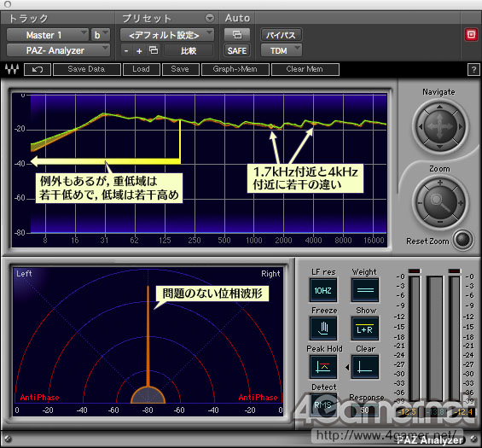Image resolution: width=482 pixels, height=448 pixels.
Task: Navigate up with the top arrow
Action: click(x=439, y=107)
